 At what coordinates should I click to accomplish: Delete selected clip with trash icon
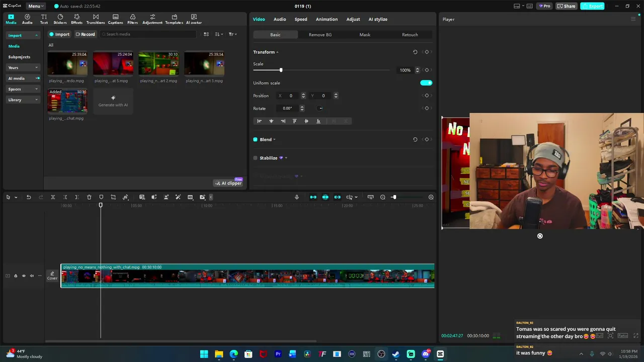89,197
